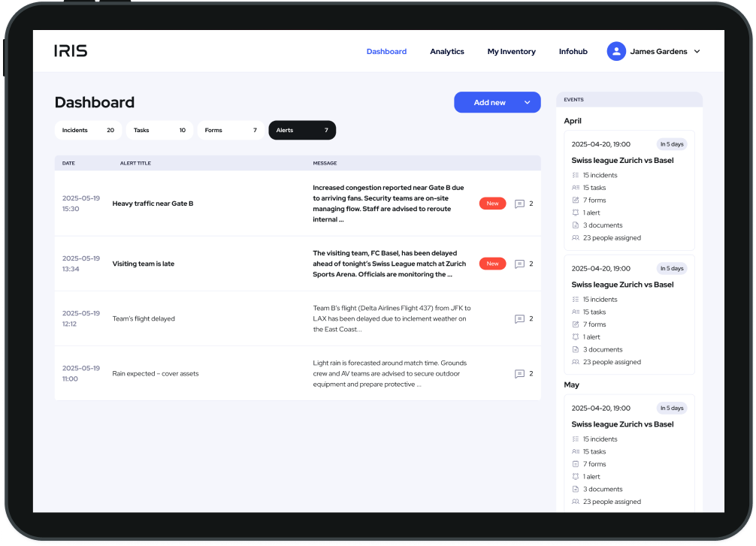Viewport: 756px width, 546px height.
Task: Open the Add new dropdown
Action: pos(497,102)
